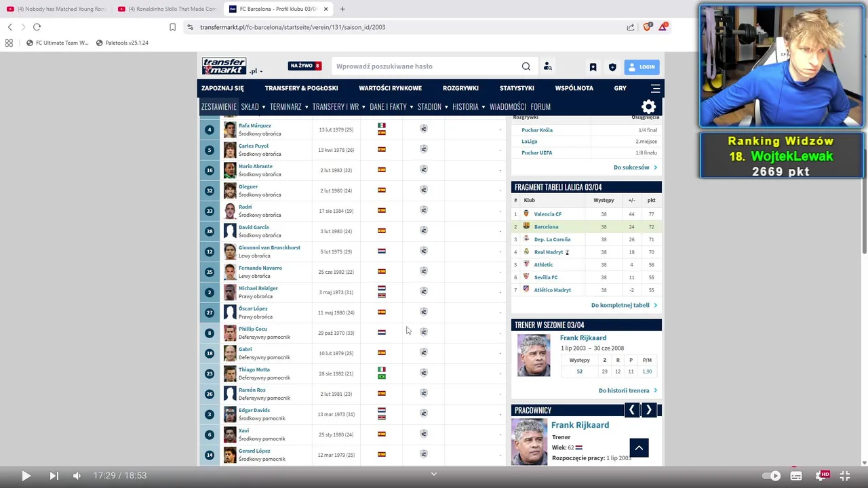The width and height of the screenshot is (868, 488).
Task: Open hamburger menu in navigation bar
Action: pyautogui.click(x=655, y=88)
